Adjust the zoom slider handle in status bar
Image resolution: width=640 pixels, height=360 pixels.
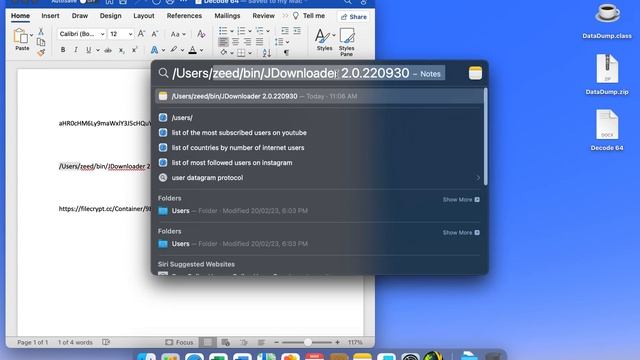(x=308, y=342)
